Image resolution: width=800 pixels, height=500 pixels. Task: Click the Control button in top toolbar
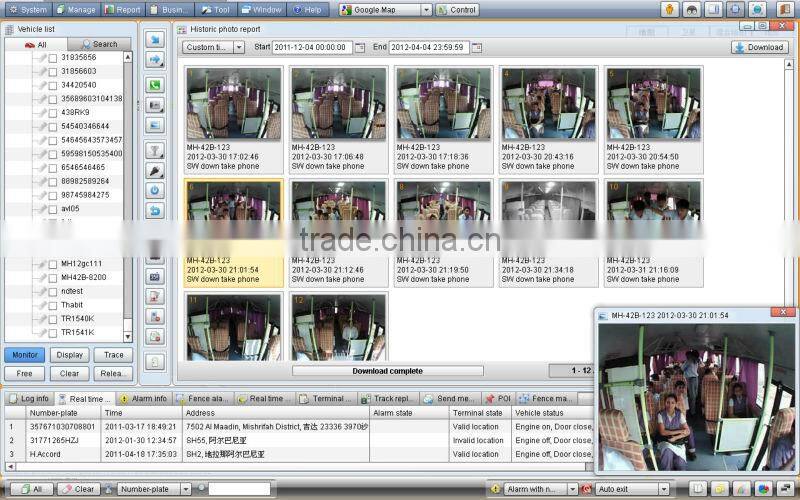(x=457, y=10)
